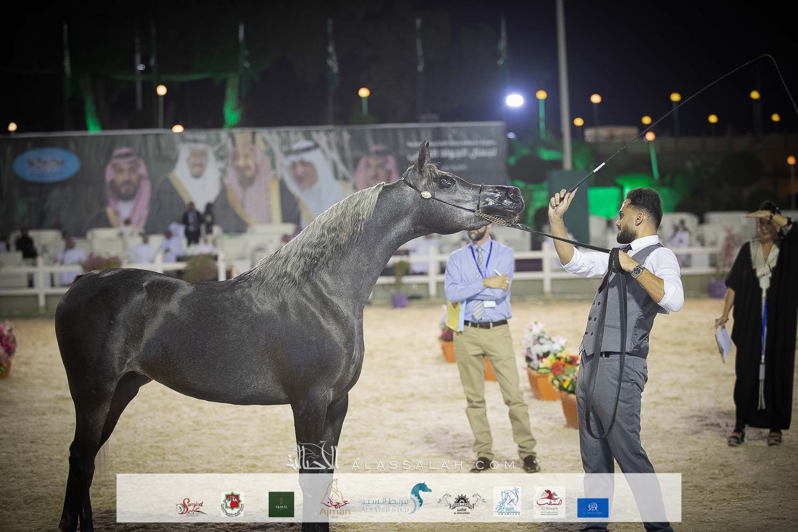
Task: Click the Al Shaqab red horse logo
Action: click(x=550, y=502)
